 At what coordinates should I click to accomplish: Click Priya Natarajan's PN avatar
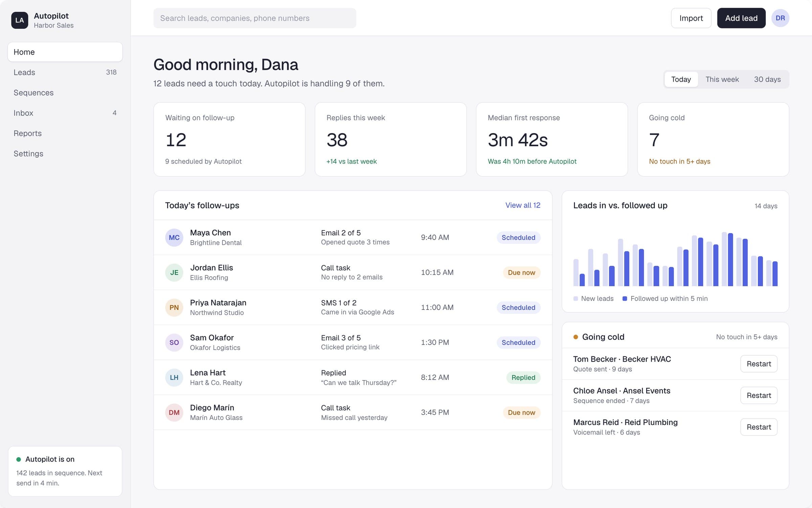click(x=174, y=308)
